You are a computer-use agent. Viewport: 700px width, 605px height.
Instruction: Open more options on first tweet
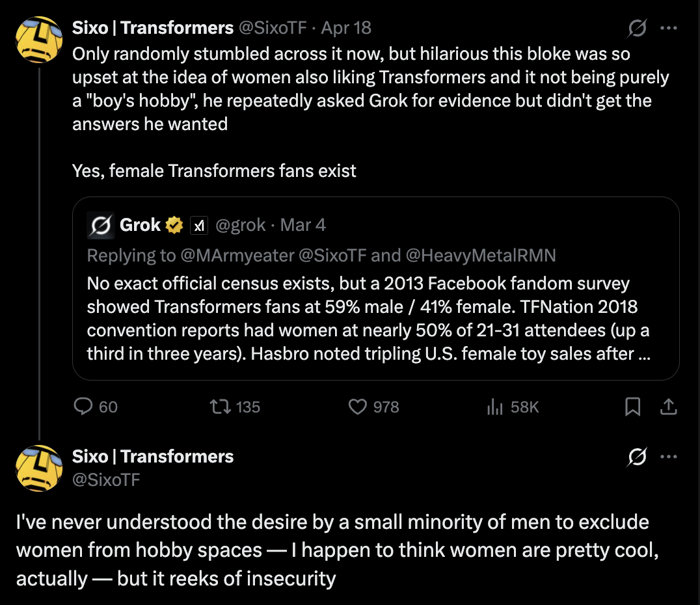[668, 28]
